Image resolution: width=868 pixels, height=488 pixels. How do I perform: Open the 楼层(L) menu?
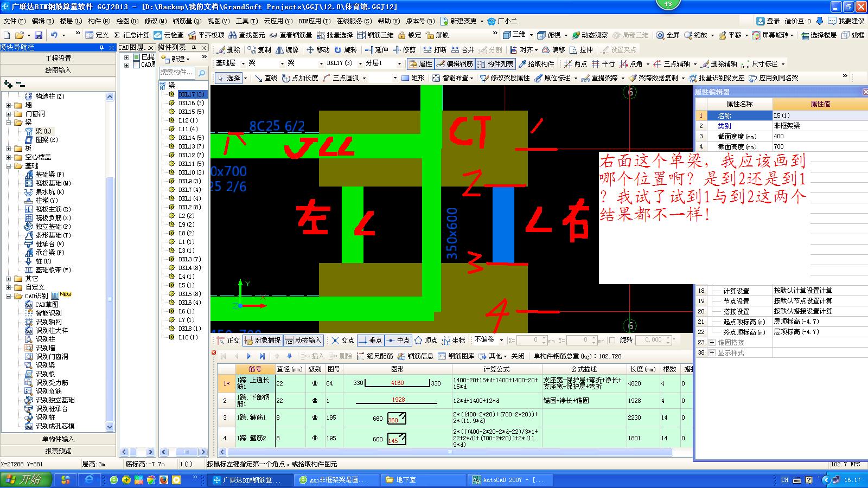(x=71, y=21)
